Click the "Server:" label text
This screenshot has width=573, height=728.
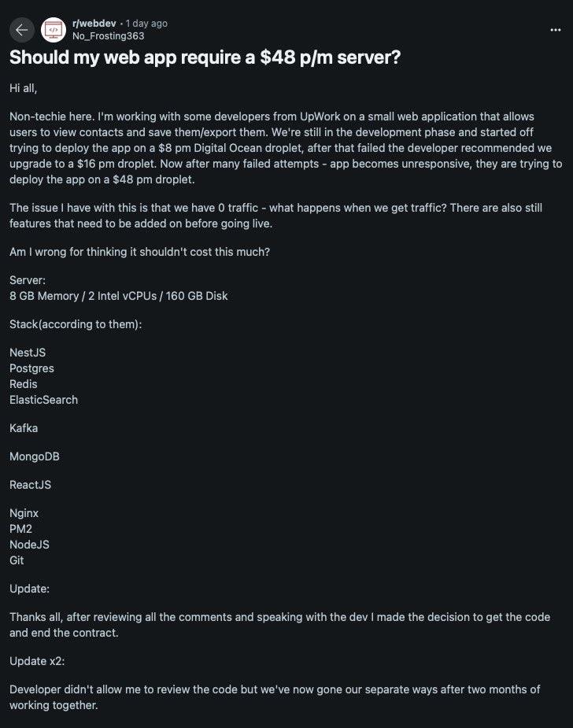click(x=28, y=280)
